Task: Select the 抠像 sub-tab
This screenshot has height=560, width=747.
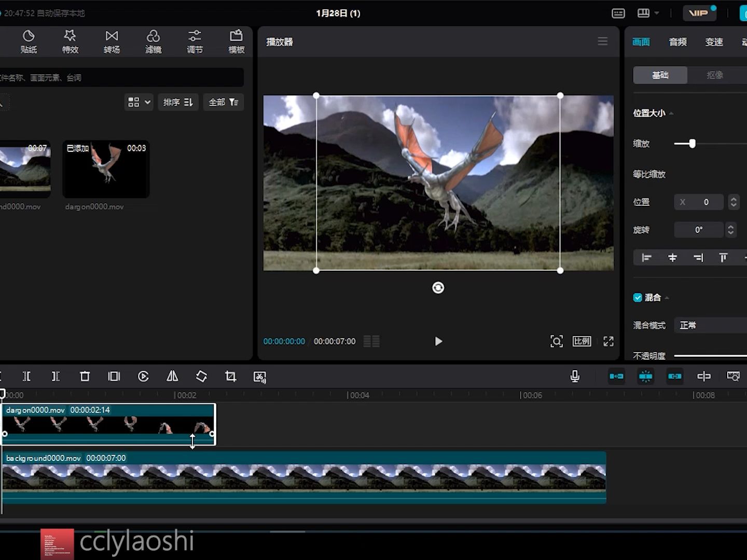Action: click(x=715, y=75)
